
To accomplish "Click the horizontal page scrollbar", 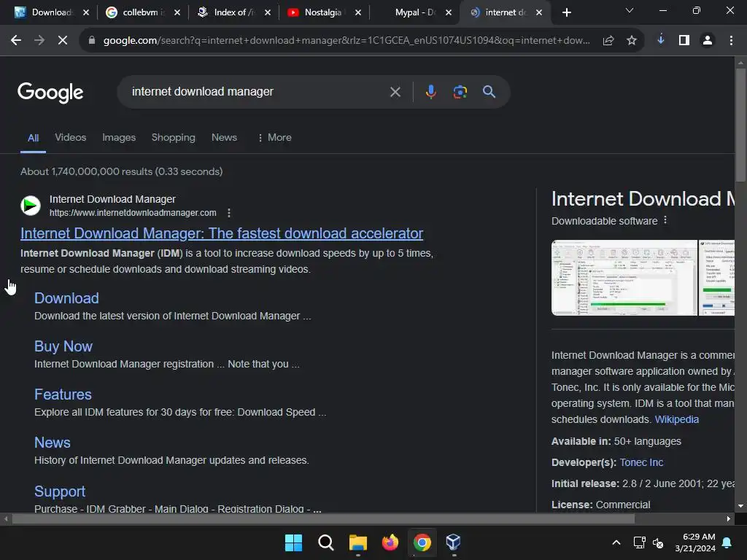I will [x=323, y=518].
